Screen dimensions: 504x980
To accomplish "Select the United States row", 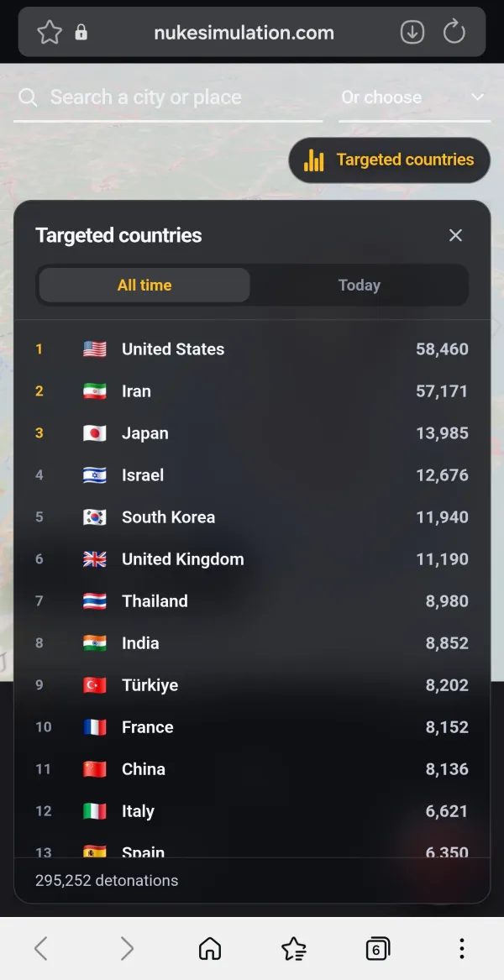I will pyautogui.click(x=252, y=349).
